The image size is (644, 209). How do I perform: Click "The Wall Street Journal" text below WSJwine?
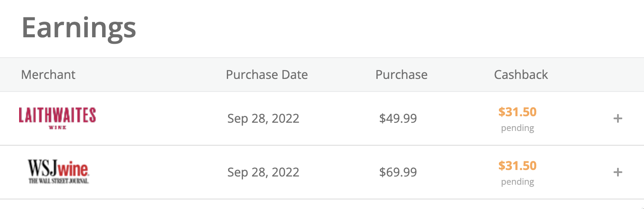(x=59, y=181)
